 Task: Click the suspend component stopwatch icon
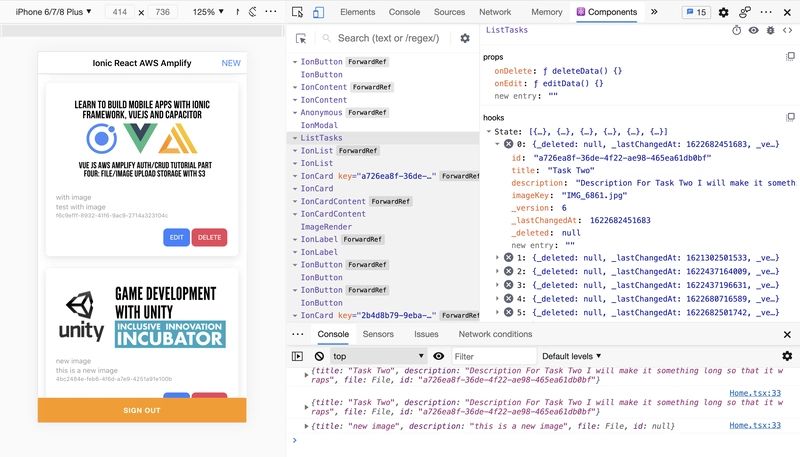coord(737,31)
